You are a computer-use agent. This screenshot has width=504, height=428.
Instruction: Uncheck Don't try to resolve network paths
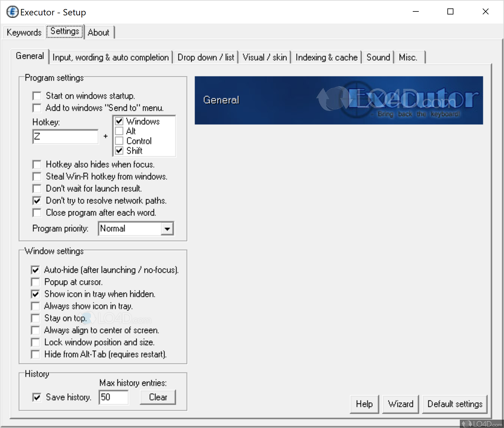pyautogui.click(x=37, y=200)
